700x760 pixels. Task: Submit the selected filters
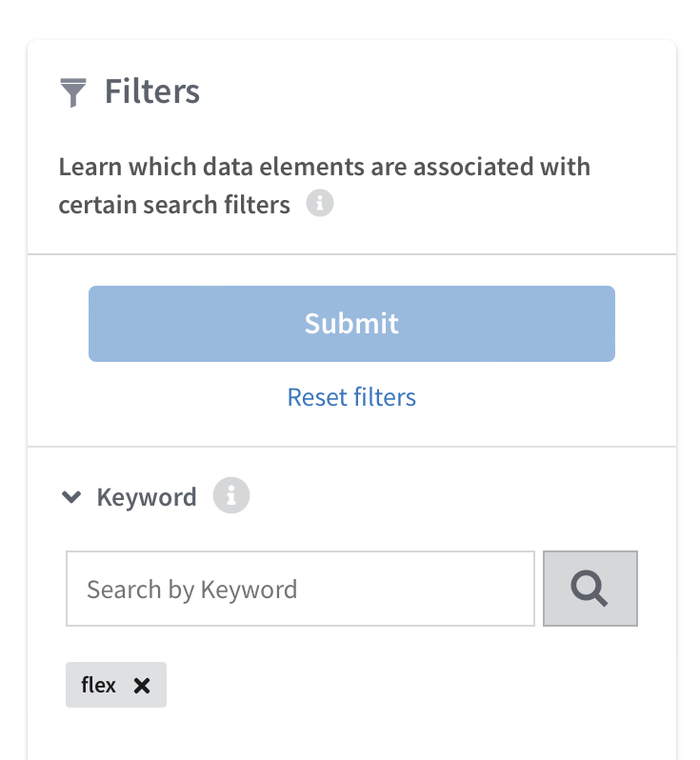point(351,324)
